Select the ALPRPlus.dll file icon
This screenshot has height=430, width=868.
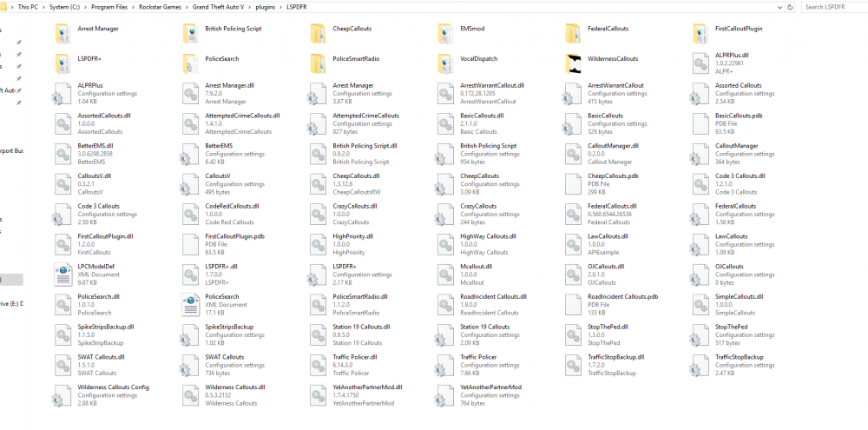point(700,63)
